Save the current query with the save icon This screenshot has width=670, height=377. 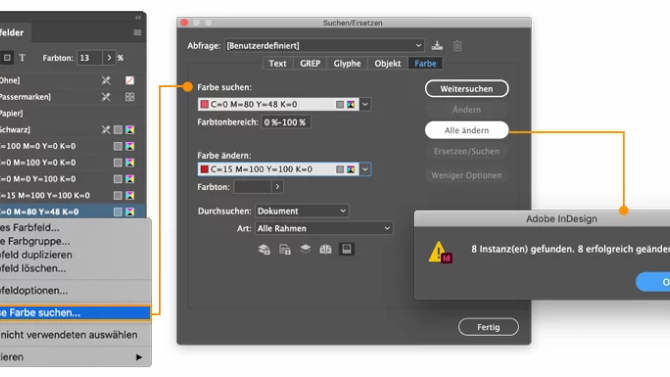point(437,45)
